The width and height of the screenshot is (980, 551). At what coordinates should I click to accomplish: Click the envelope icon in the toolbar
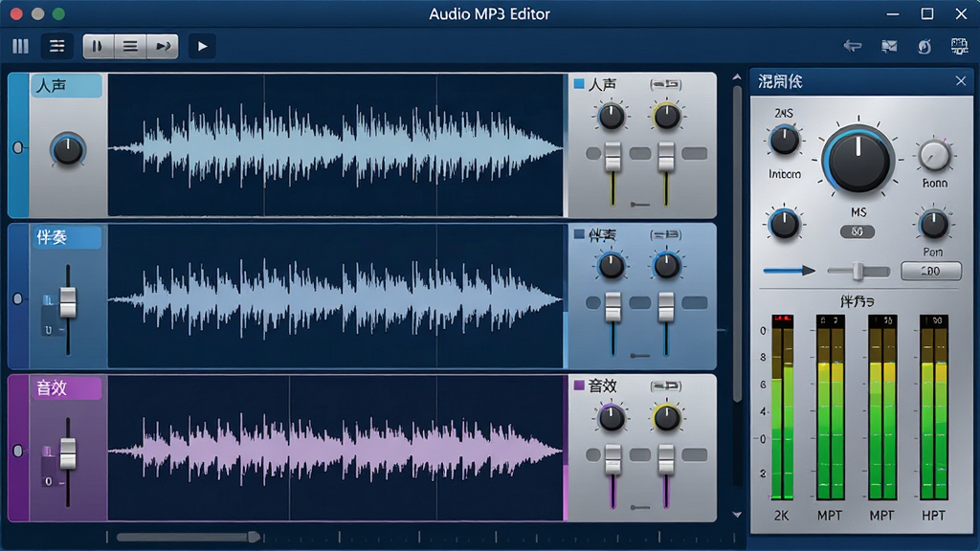point(889,46)
